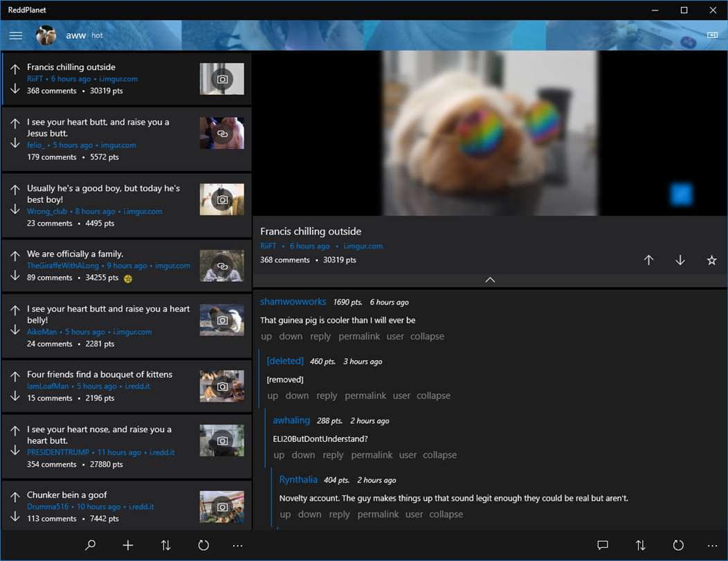
Task: Open thumbnail of 'Four friends find a bouquet of kittens'
Action: point(222,386)
